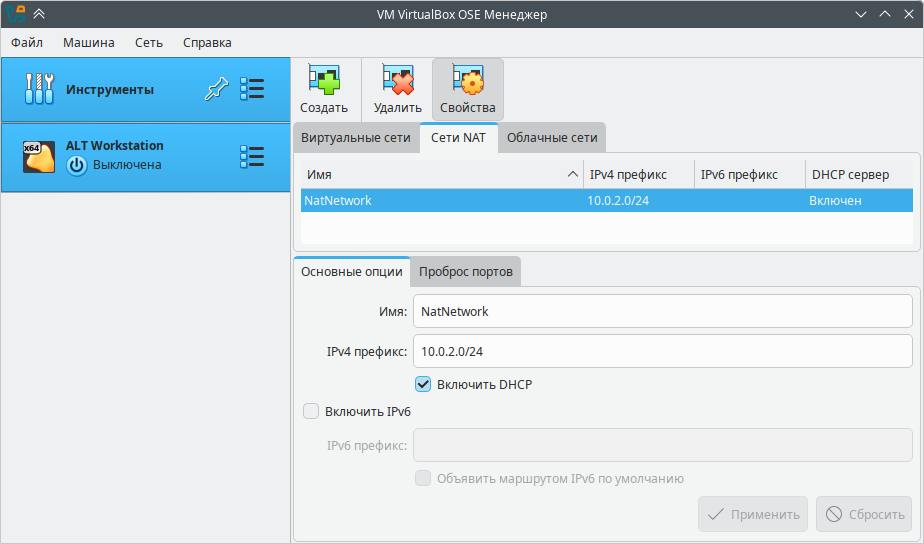Screen dimensions: 924x544
Task: Open the Instruments list menu icon
Action: (252, 89)
